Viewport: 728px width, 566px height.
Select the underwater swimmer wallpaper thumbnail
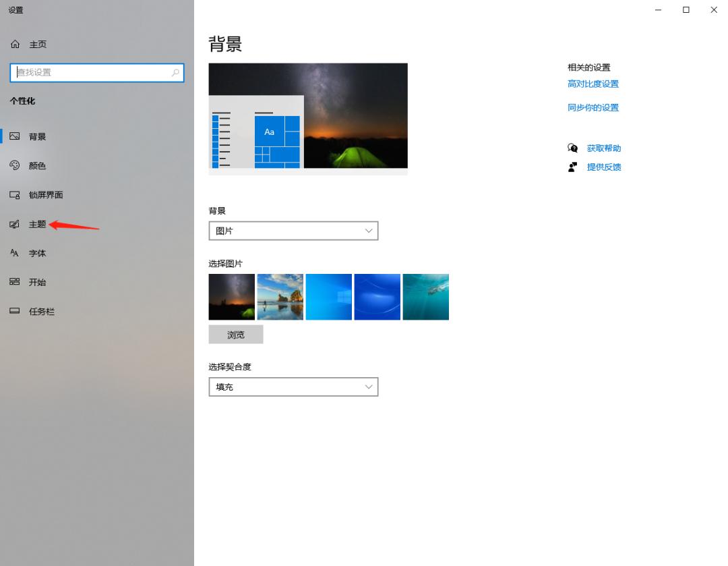(x=425, y=296)
